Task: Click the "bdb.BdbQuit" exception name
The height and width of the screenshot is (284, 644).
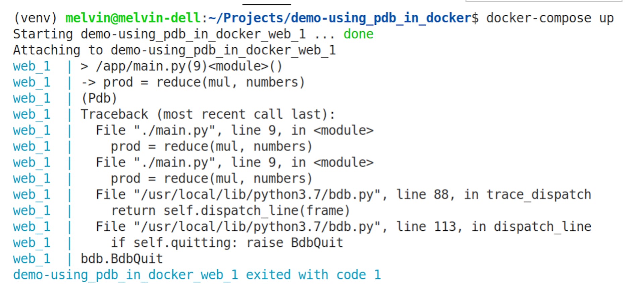Action: 122,259
